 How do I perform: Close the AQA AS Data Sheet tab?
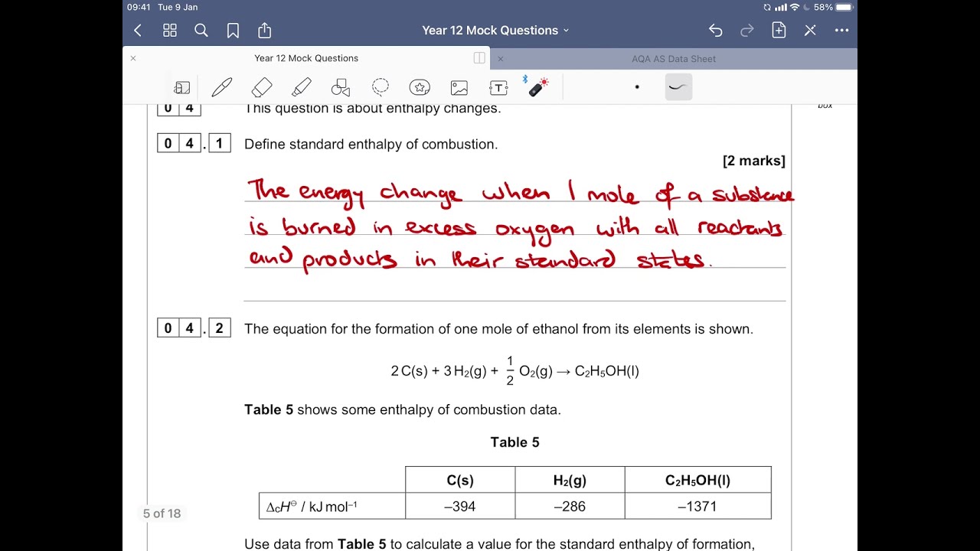tap(501, 59)
